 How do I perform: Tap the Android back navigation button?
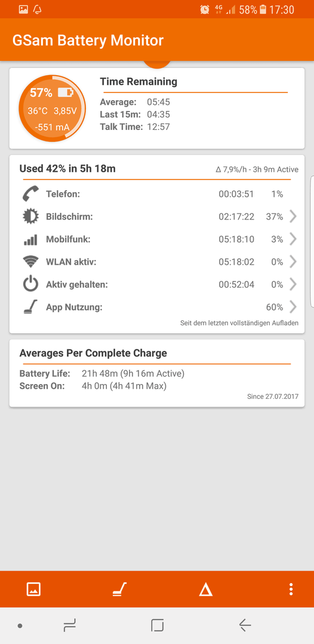coord(245,626)
